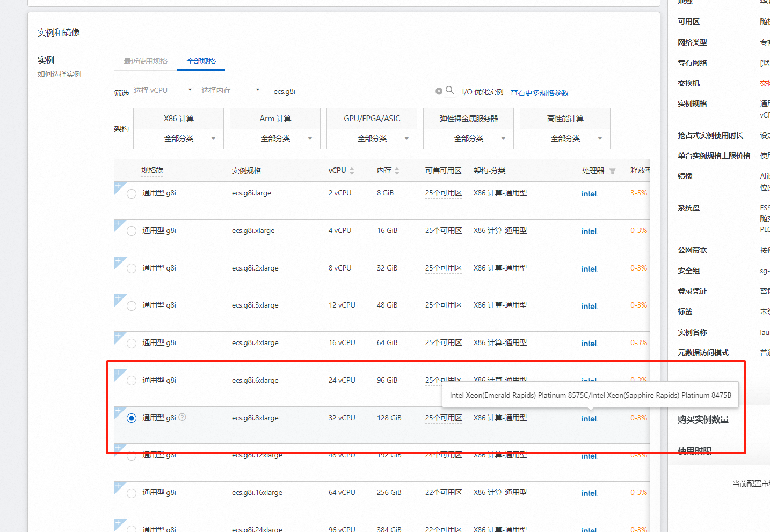The width and height of the screenshot is (770, 532).
Task: Click 22个可用区 in ecs.g8i.16xlarge row
Action: (x=444, y=492)
